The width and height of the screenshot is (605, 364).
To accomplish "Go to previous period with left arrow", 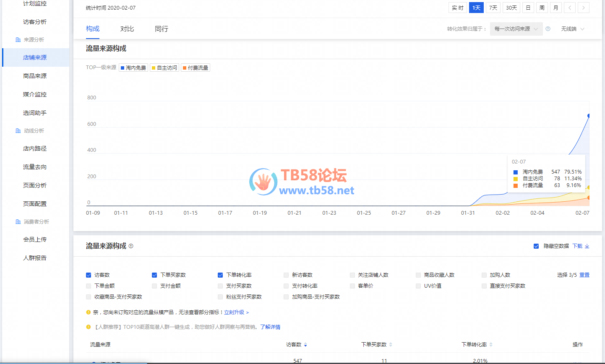I will 570,8.
